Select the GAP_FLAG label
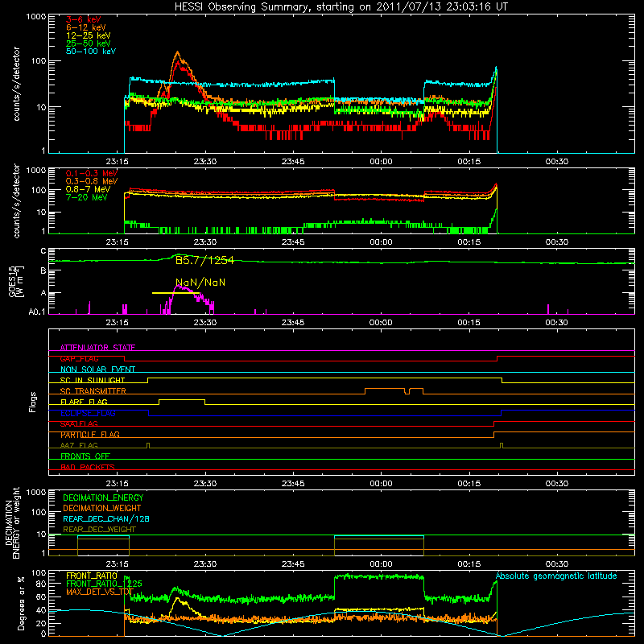The width and height of the screenshot is (644, 644). [x=79, y=359]
